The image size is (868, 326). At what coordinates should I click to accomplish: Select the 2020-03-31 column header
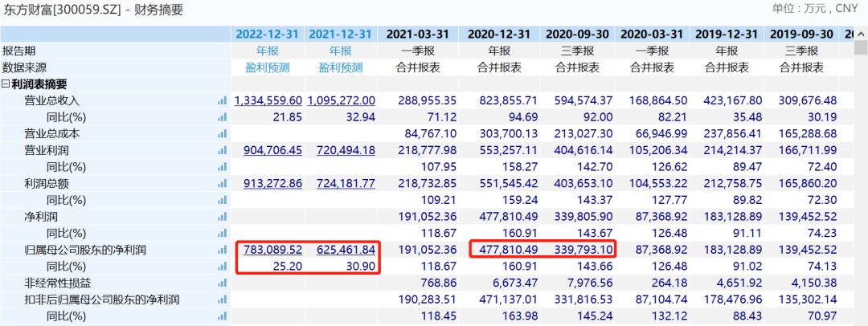652,35
